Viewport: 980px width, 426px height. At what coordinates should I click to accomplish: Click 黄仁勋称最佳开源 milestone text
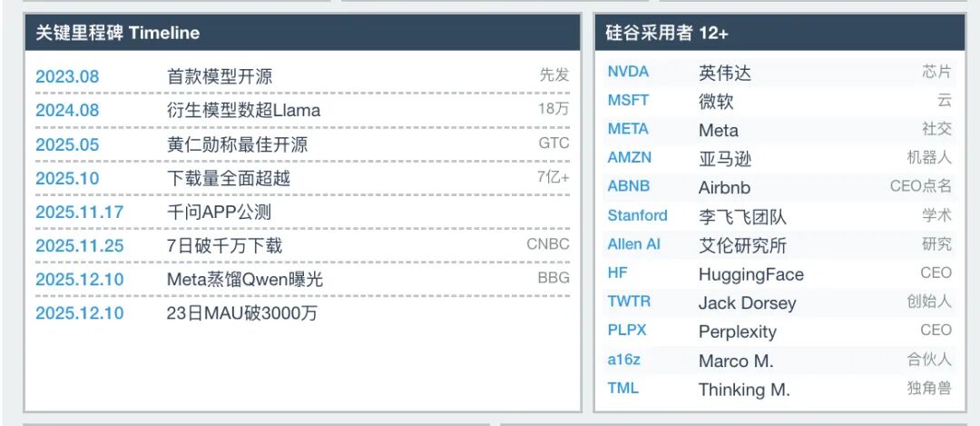[x=237, y=144]
